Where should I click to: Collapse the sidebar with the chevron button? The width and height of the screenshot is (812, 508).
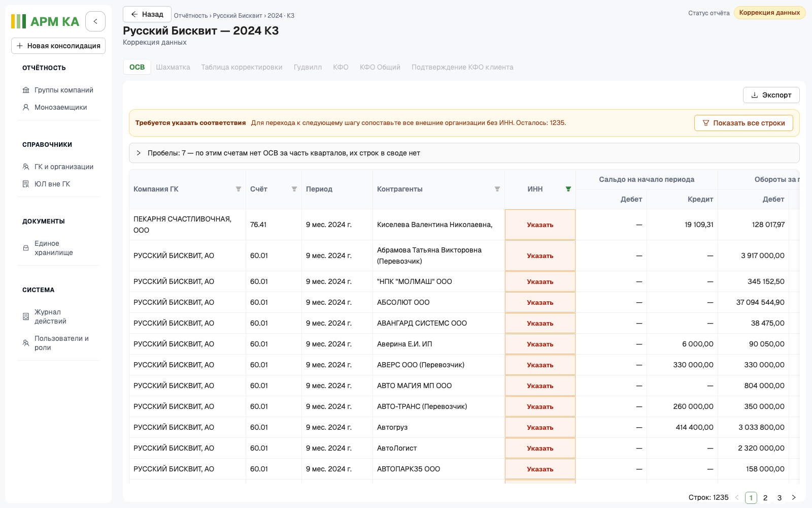coord(95,21)
